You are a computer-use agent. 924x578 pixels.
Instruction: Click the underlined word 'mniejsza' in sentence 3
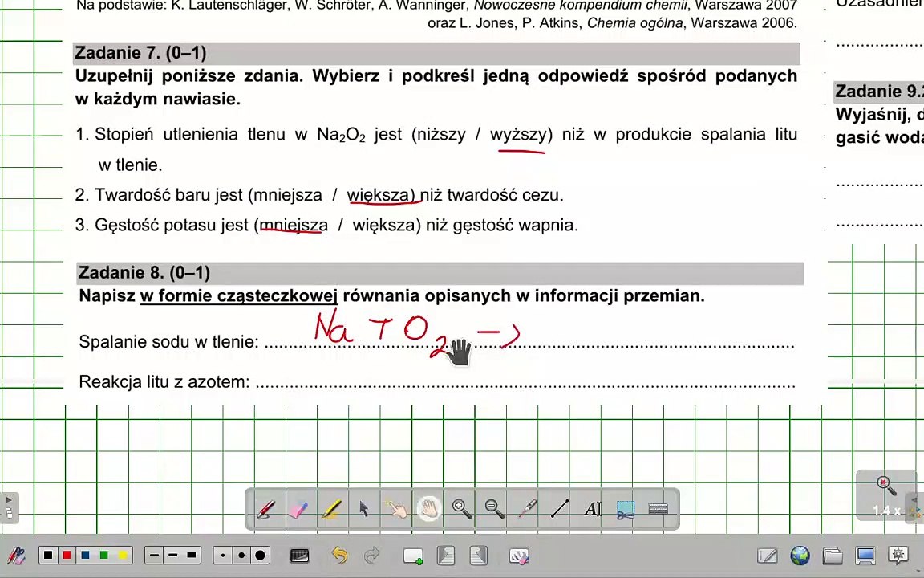point(294,225)
